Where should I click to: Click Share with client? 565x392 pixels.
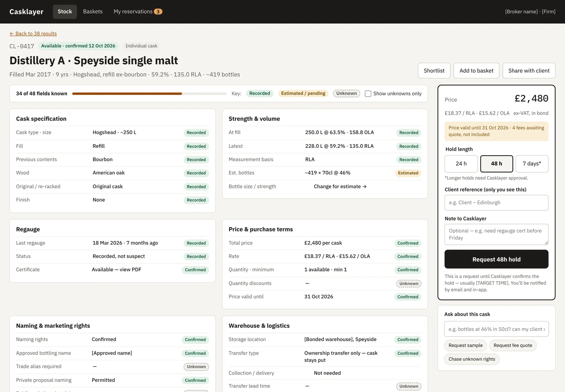point(529,71)
